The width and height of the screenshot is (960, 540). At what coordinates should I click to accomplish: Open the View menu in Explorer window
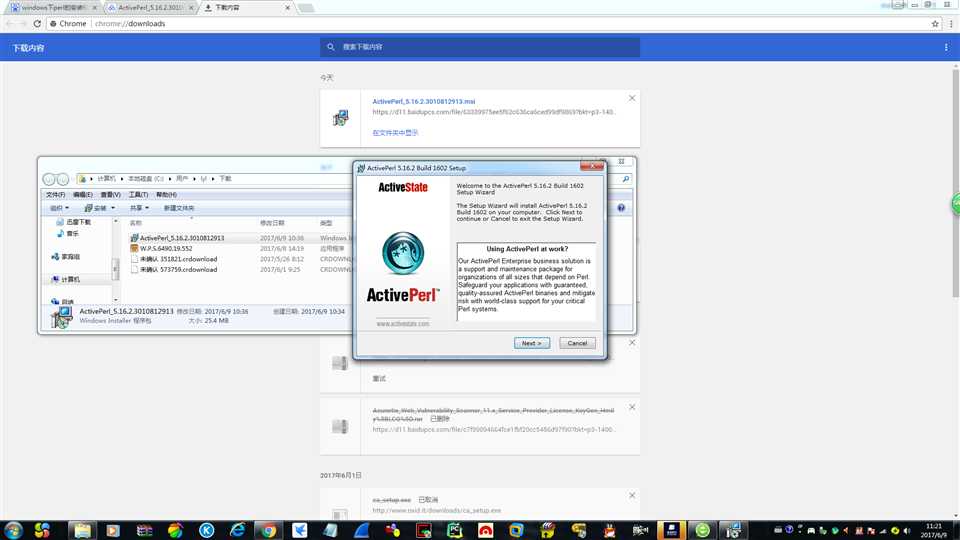pyautogui.click(x=110, y=195)
